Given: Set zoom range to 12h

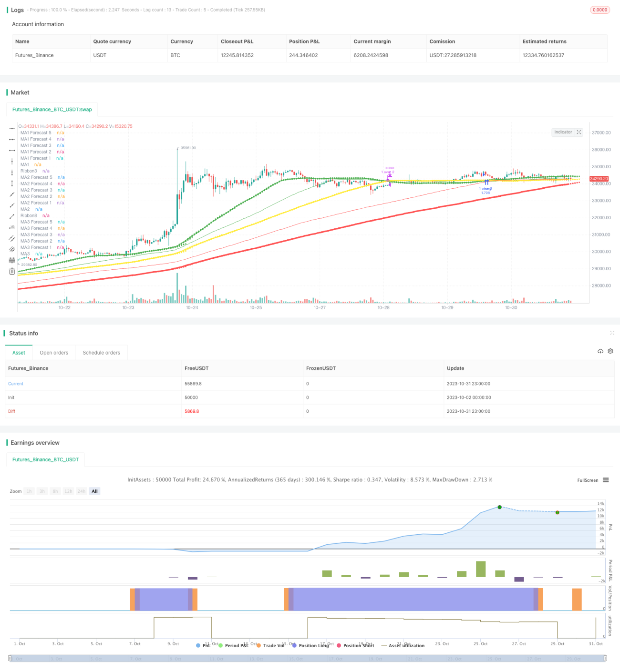Looking at the screenshot, I should 68,491.
